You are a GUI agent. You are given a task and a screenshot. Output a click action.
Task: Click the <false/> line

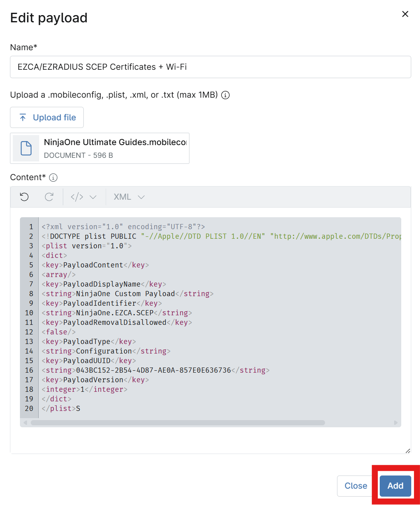click(59, 332)
